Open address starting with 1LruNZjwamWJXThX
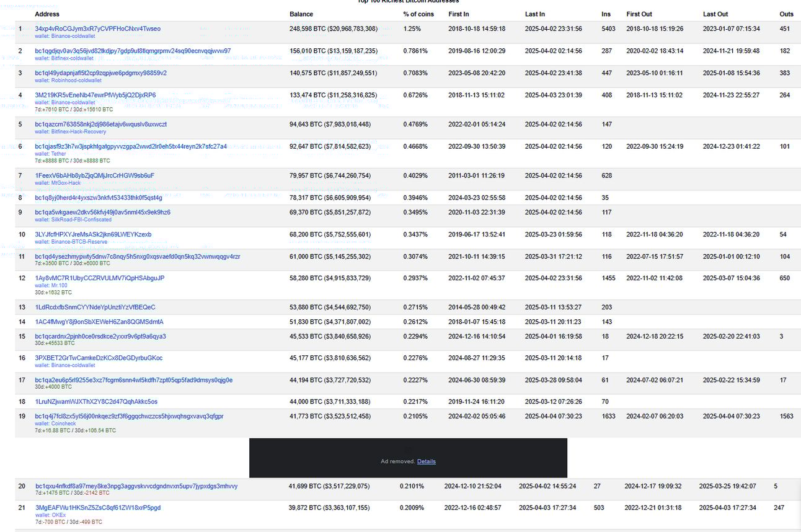The height and width of the screenshot is (532, 801). (96, 402)
